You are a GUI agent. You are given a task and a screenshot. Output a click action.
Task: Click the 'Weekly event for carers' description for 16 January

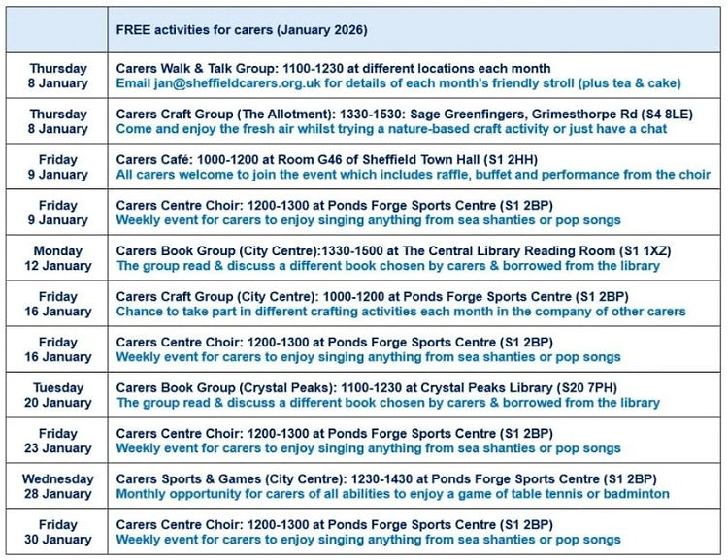[368, 356]
